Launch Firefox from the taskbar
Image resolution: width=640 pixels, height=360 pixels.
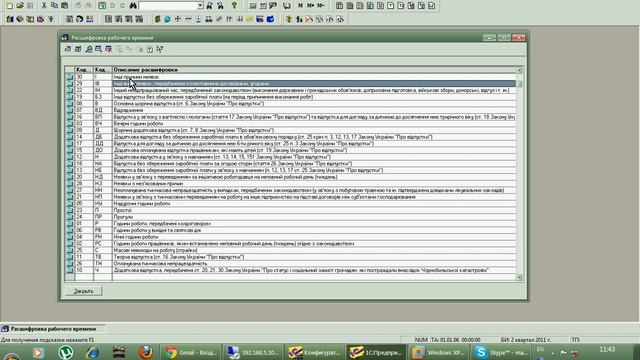pyautogui.click(x=146, y=352)
